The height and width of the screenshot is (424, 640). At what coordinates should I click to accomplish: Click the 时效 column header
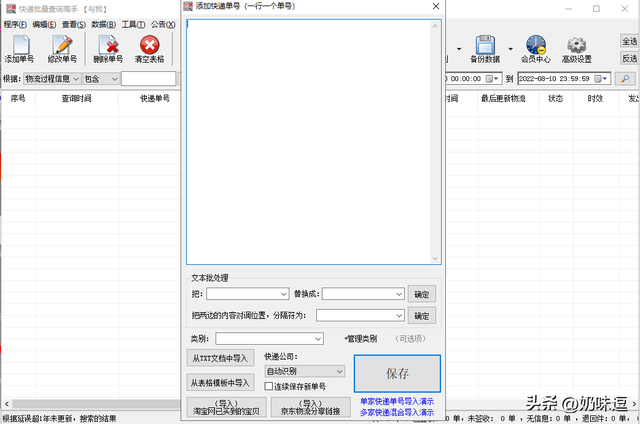click(595, 98)
